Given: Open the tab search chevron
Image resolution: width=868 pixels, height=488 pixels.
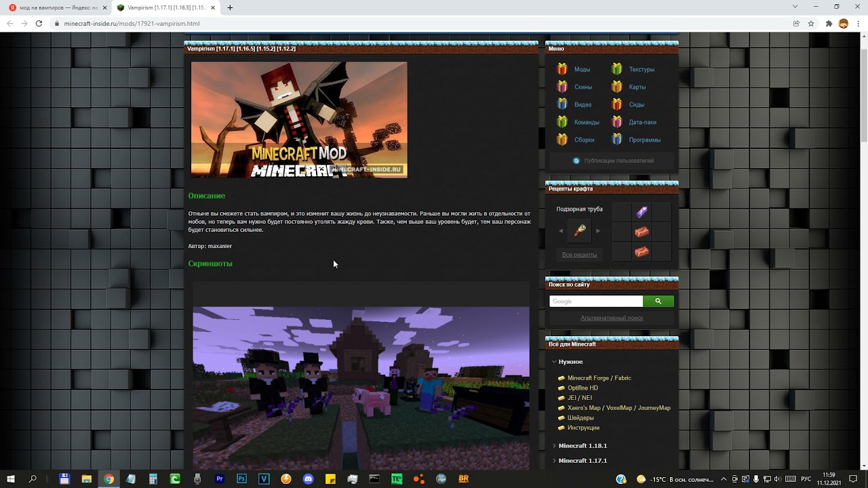Looking at the screenshot, I should click(795, 7).
